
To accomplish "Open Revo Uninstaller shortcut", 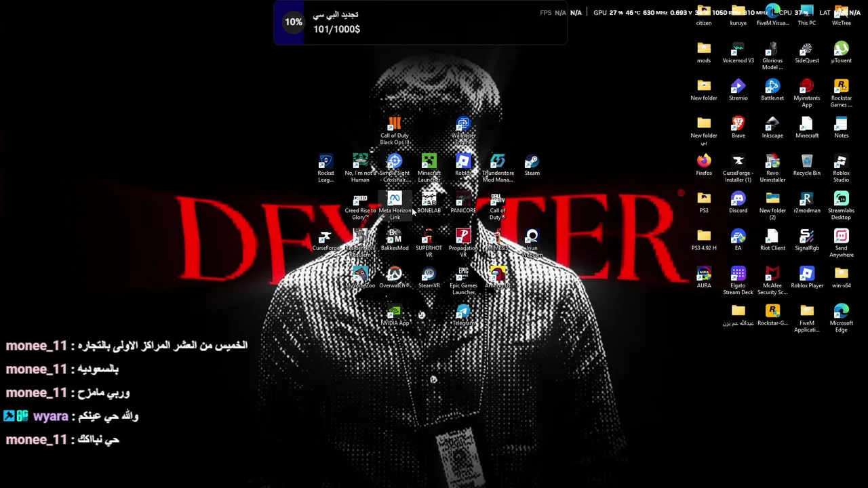I will [x=772, y=168].
